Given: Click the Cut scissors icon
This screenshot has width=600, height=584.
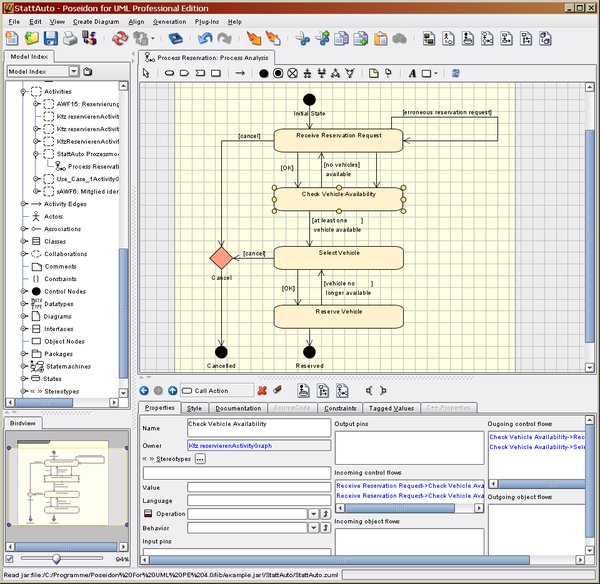Looking at the screenshot, I should pos(303,38).
